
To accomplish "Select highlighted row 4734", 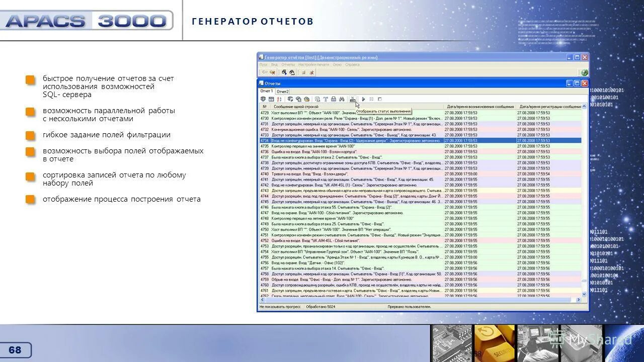I will pos(420,141).
